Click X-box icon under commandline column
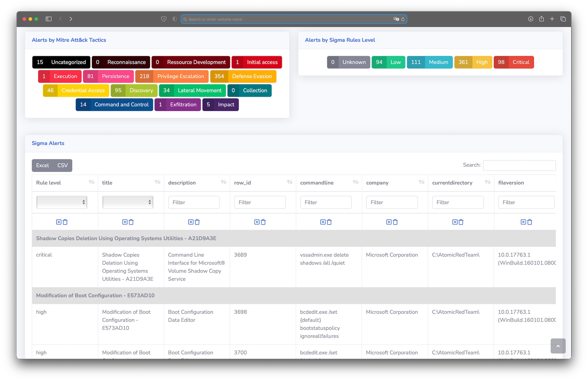Viewport: 588px width, 381px height. pyautogui.click(x=323, y=222)
